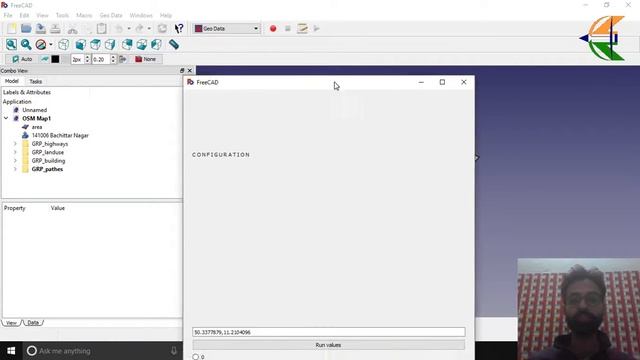Click the Save document icon
640x360 pixels.
[x=40, y=28]
